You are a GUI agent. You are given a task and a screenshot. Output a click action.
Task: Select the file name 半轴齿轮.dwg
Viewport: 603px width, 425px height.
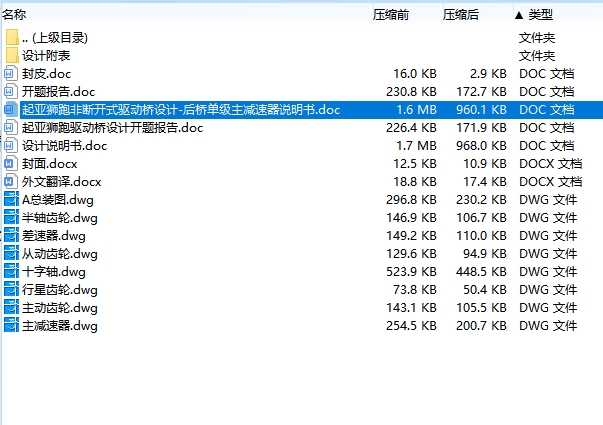[x=60, y=218]
